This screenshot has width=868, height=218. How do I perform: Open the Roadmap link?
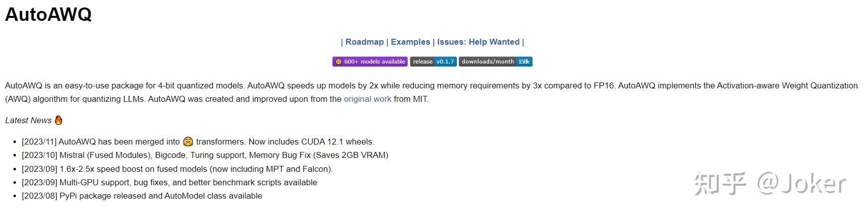pos(364,42)
